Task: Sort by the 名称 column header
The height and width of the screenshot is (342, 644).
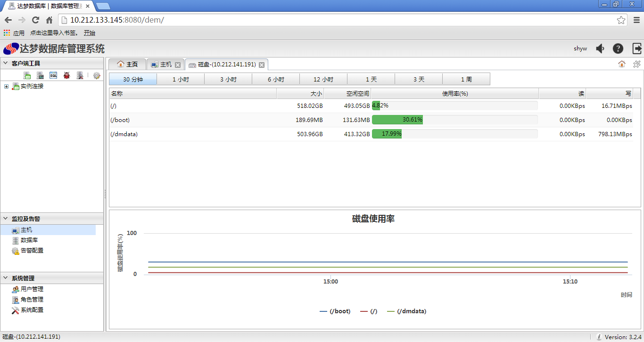Action: pos(193,93)
